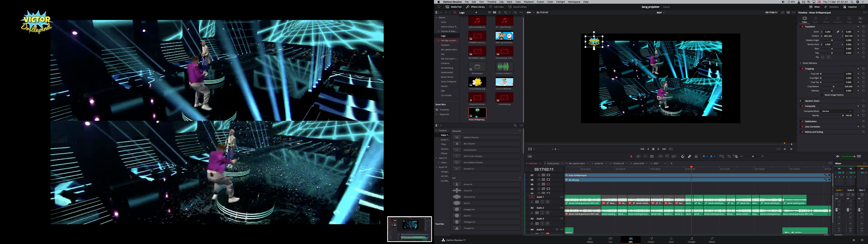Viewport: 868px width, 244px height.
Task: Switch to the Cut page
Action: pos(610,240)
